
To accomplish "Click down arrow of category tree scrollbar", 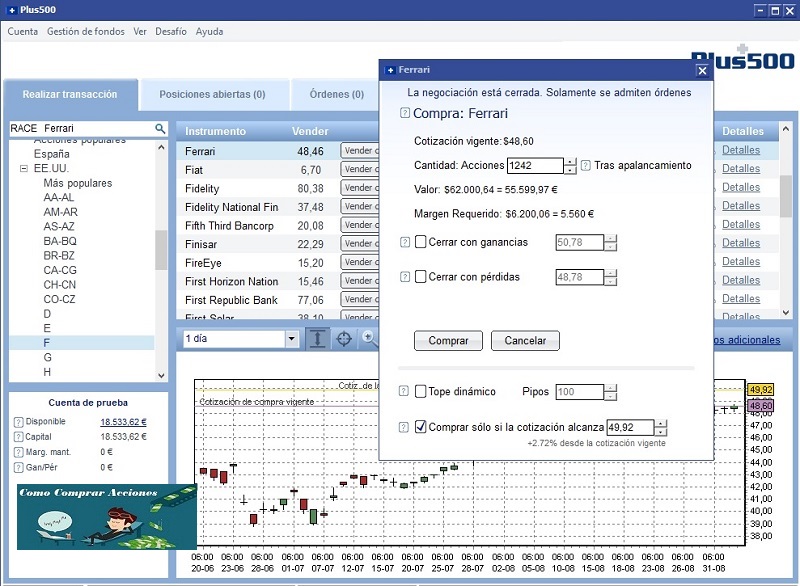I will tap(161, 376).
